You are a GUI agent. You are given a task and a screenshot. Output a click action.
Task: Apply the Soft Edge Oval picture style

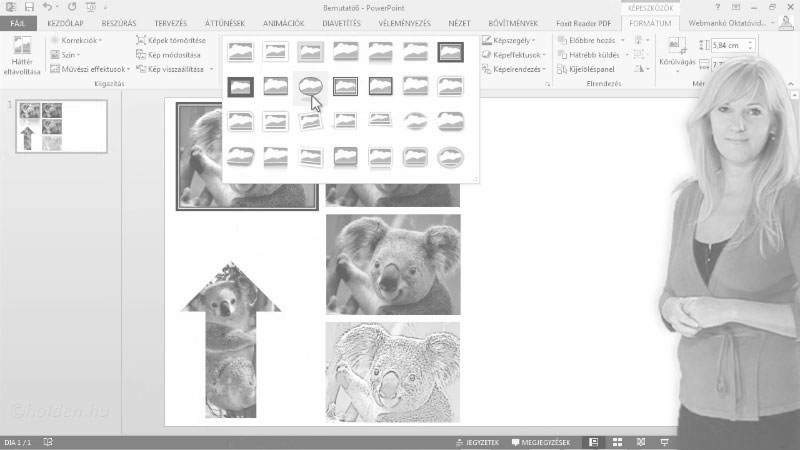click(415, 121)
